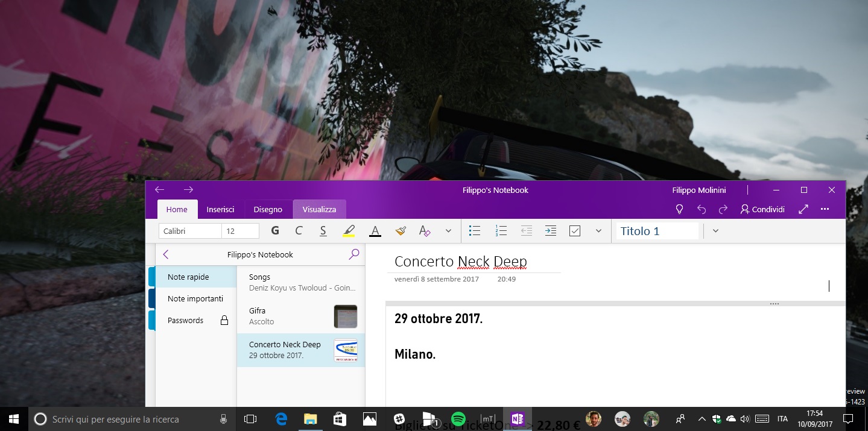This screenshot has width=868, height=431.
Task: Clear all formatting with the Cancella formattazione icon
Action: point(425,230)
